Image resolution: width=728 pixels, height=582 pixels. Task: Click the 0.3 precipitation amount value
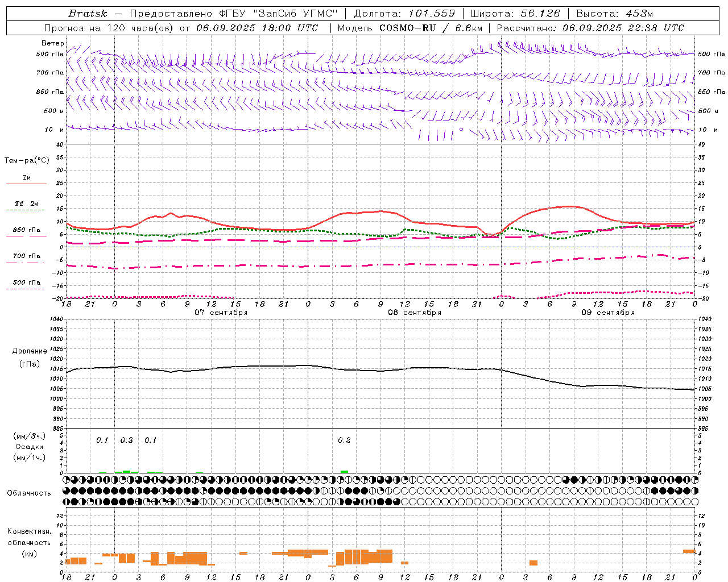(x=126, y=440)
